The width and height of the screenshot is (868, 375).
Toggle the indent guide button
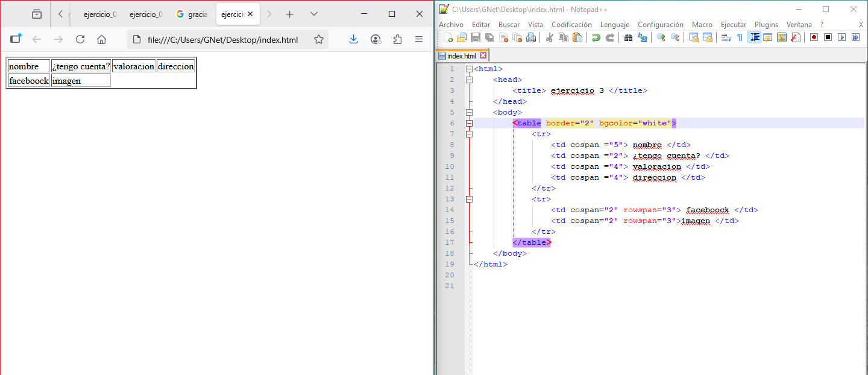[x=754, y=37]
